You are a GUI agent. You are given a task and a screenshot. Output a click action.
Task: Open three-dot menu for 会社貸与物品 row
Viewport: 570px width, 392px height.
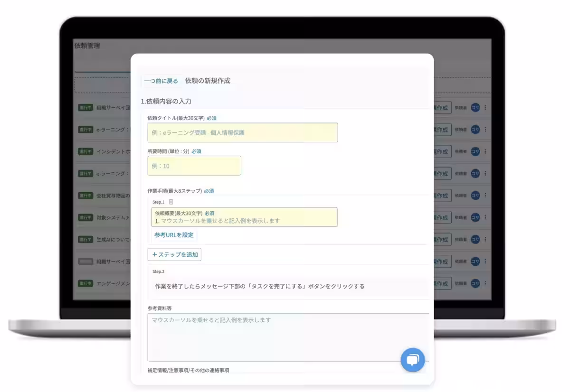point(485,195)
